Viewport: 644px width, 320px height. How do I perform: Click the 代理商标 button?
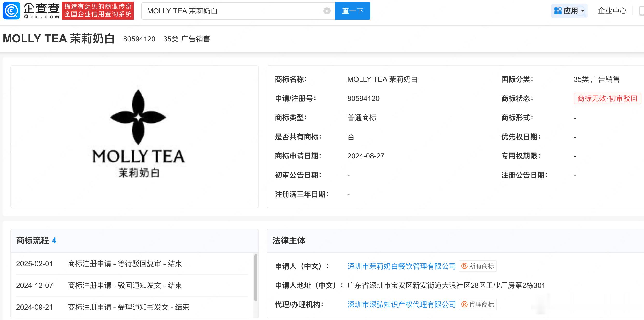(x=478, y=304)
